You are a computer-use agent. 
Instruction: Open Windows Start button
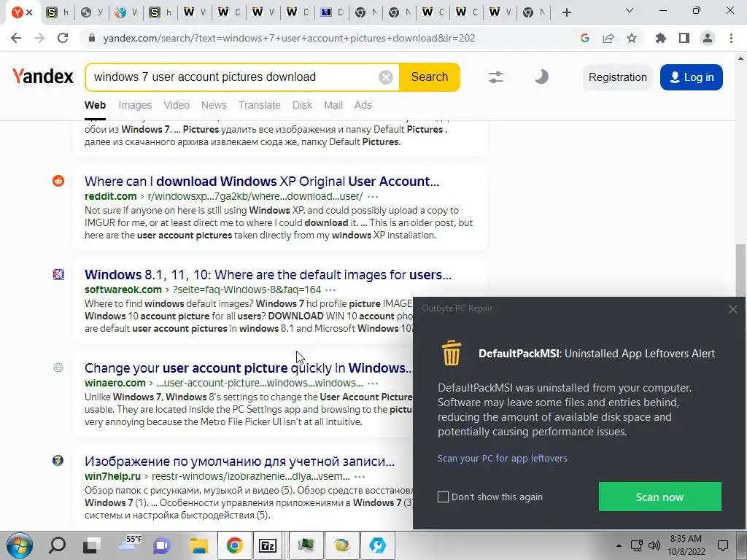tap(20, 545)
